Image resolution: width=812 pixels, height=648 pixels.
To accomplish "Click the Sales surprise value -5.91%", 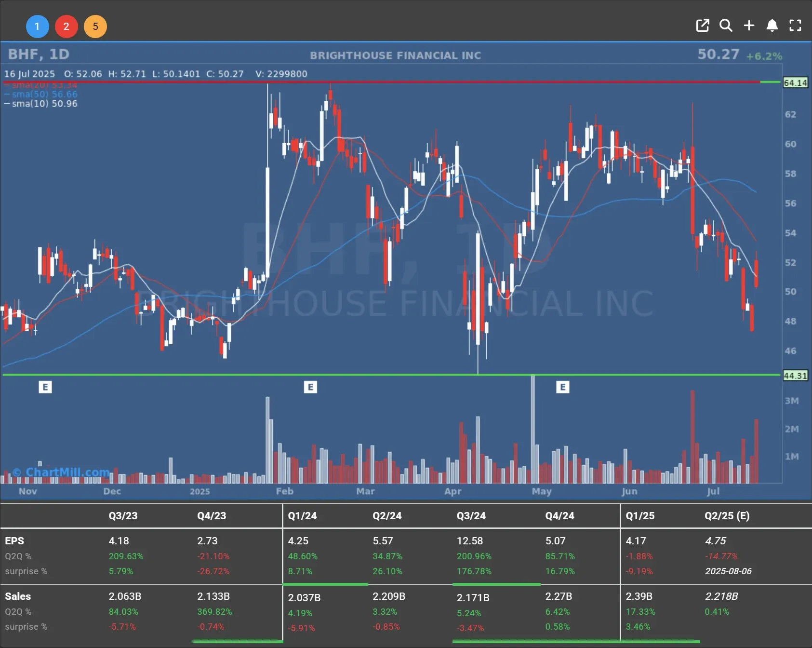I will [301, 628].
